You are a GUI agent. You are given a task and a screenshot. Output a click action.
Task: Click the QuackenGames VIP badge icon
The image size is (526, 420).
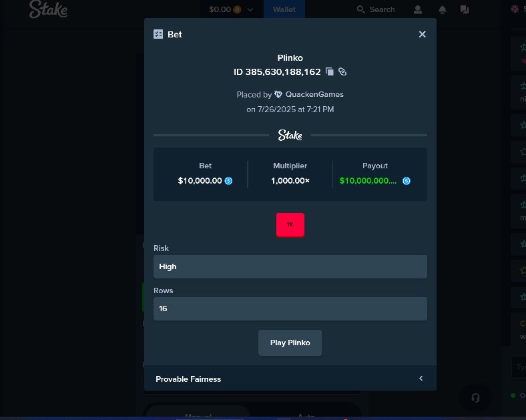278,95
